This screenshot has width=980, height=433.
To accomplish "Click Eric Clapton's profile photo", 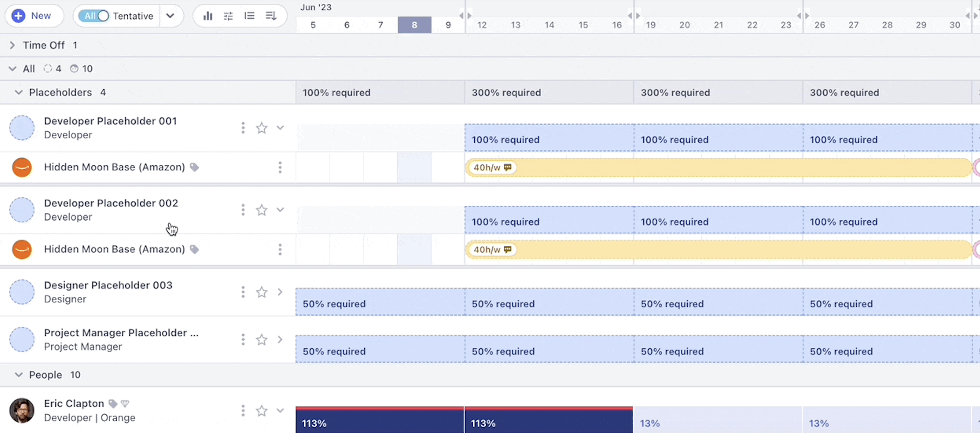I will 22,410.
